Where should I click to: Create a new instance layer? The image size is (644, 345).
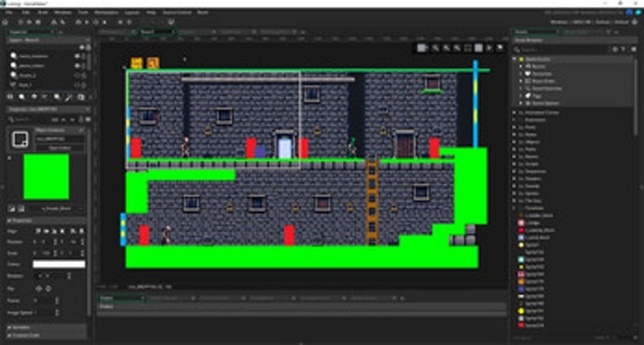pyautogui.click(x=22, y=97)
